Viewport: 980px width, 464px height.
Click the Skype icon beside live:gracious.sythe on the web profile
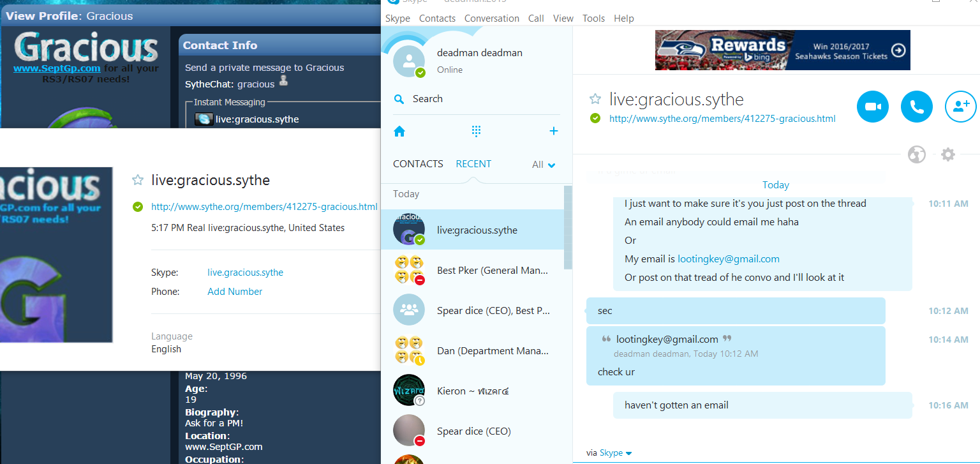(204, 119)
